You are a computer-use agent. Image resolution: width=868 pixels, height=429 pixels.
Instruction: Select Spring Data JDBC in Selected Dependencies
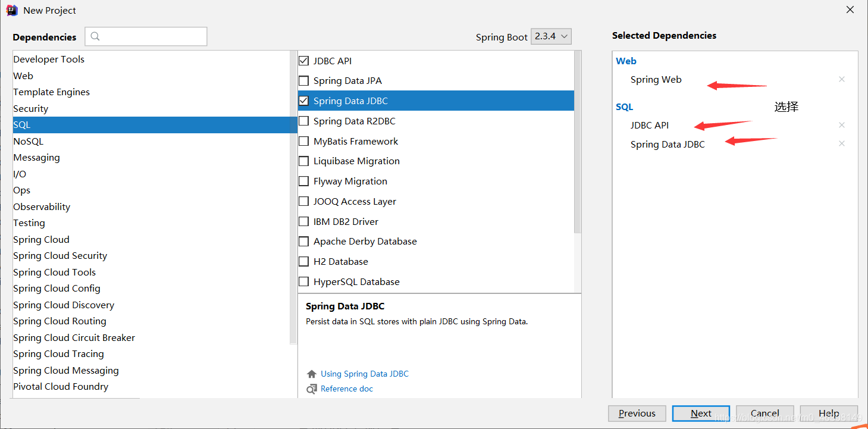tap(668, 145)
